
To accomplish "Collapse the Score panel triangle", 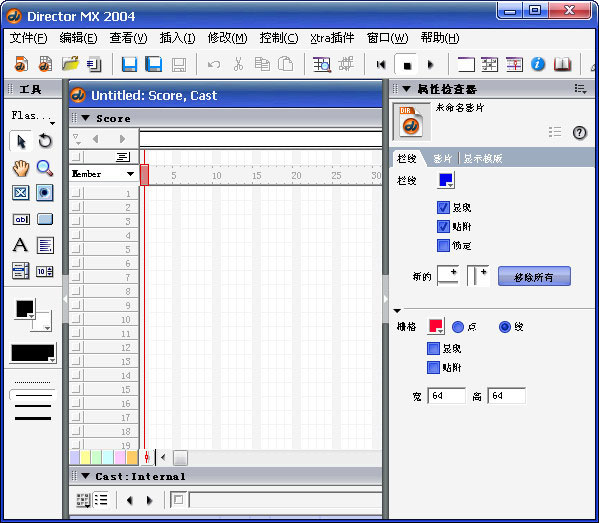I will pos(86,118).
